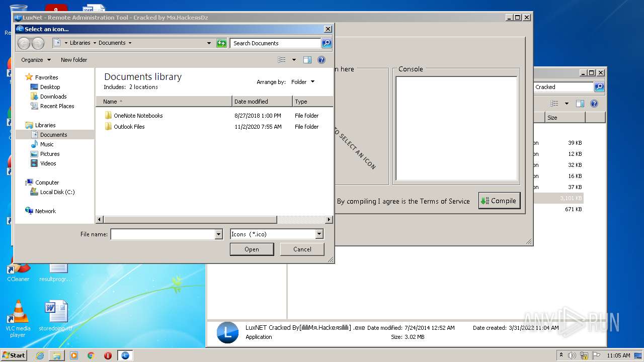Click search icon in background Explorer window
644x362 pixels.
pos(599,87)
